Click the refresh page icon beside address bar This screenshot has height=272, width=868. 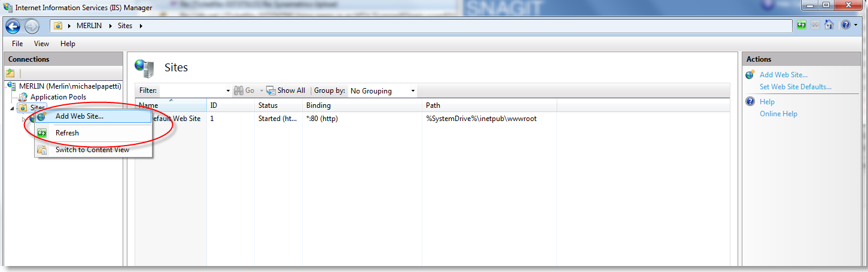(802, 25)
